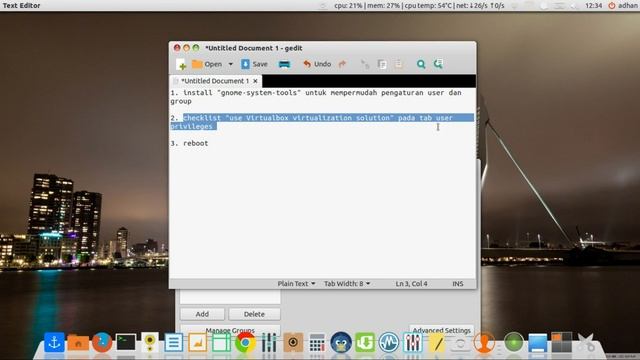Open the brown package box app
Screen dimensions: 640x360
pos(293,342)
